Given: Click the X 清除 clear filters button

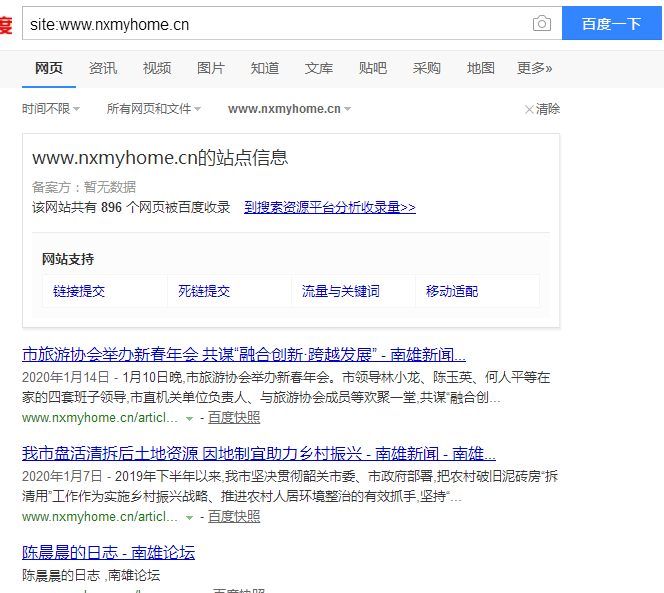Looking at the screenshot, I should pyautogui.click(x=542, y=109).
